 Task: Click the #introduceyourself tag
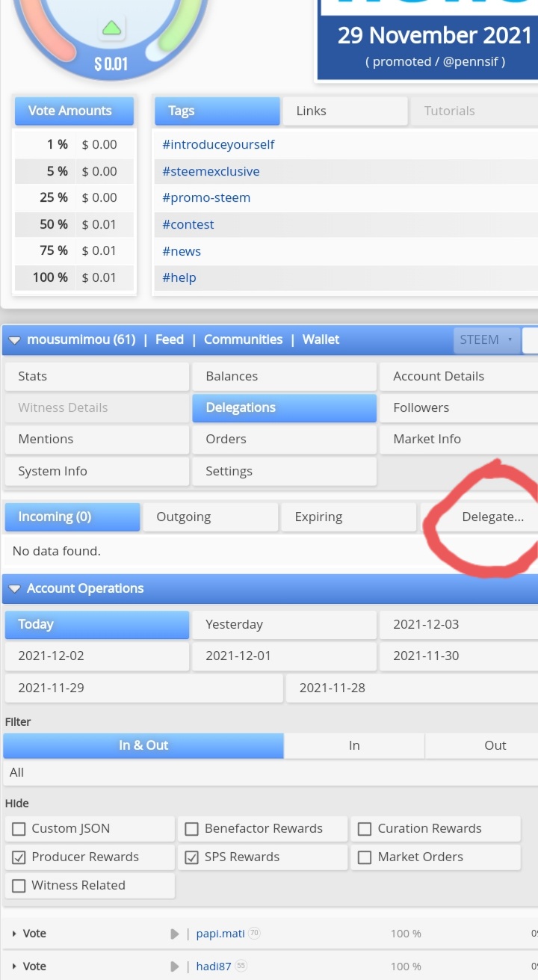(218, 144)
